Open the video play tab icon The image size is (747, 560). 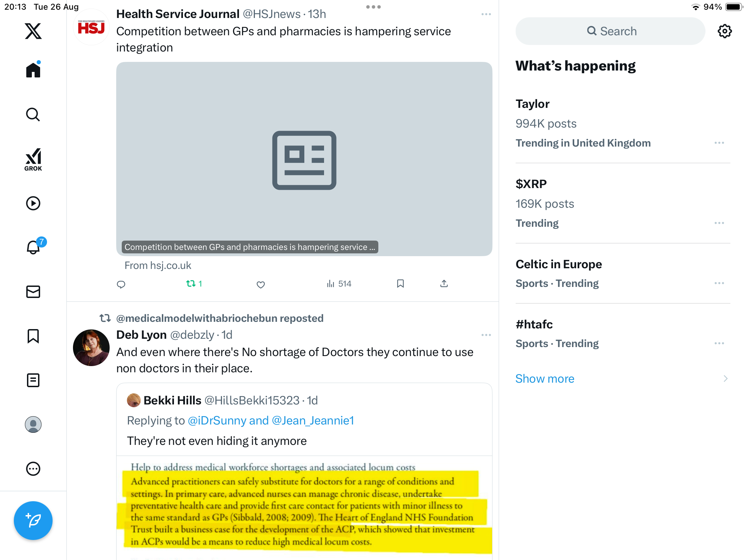click(x=33, y=203)
